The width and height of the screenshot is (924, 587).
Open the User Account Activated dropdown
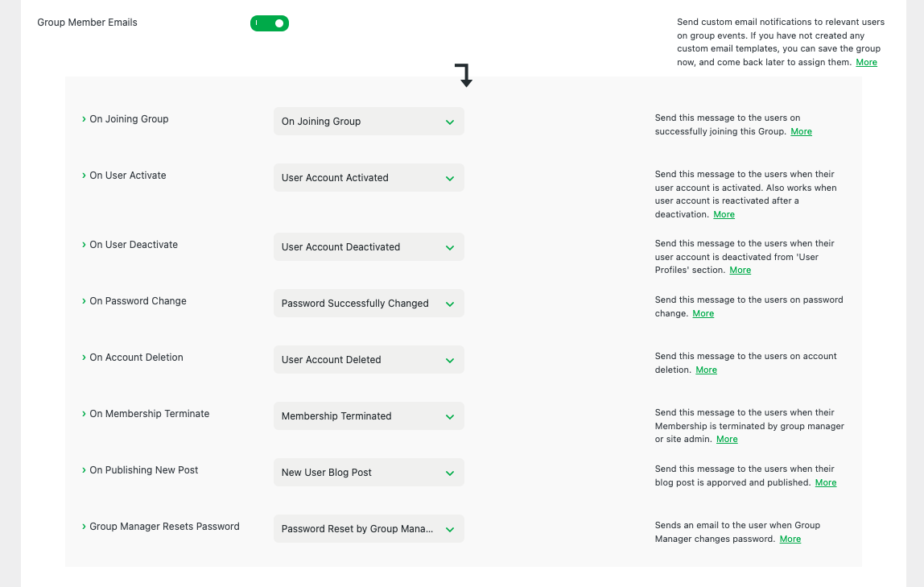(x=369, y=178)
